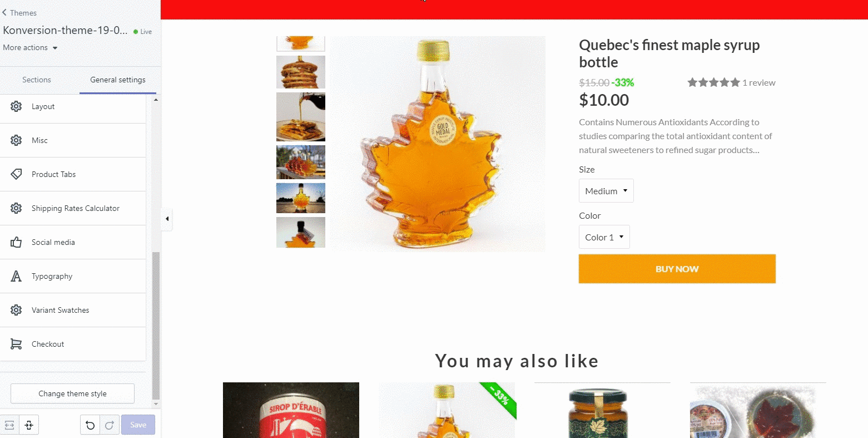Click the redo arrow icon

tap(109, 425)
